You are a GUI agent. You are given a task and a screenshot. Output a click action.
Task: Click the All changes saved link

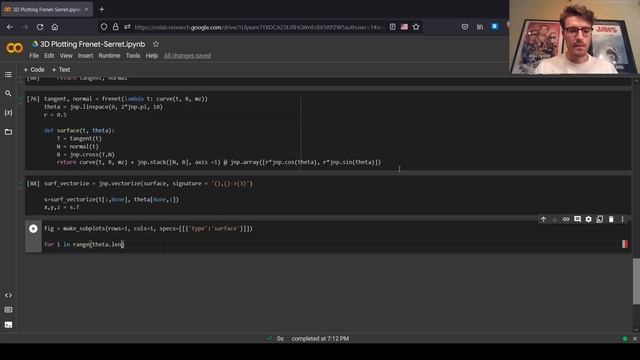187,56
